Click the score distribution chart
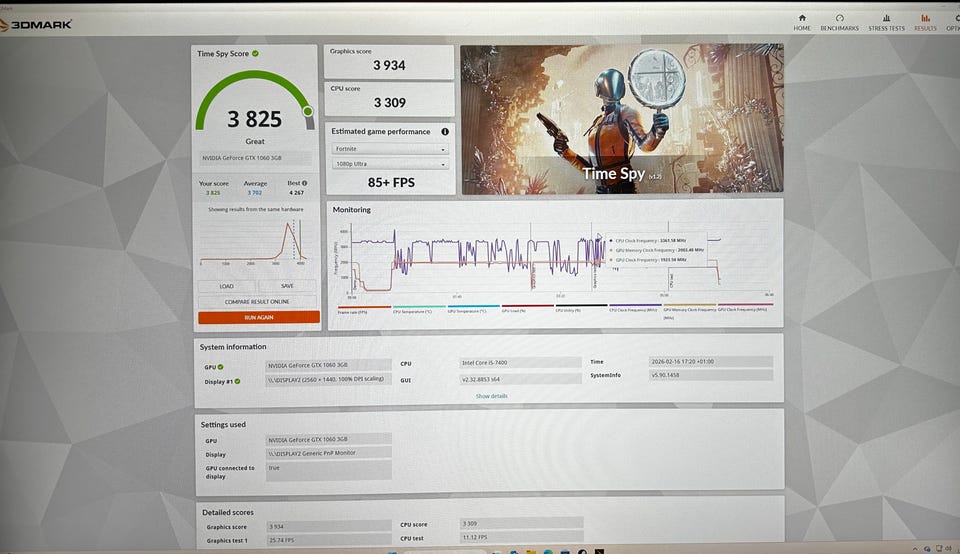 click(253, 242)
